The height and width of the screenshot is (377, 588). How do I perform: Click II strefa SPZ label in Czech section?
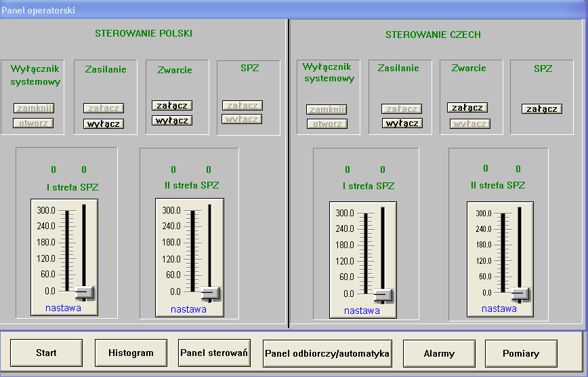coord(498,186)
